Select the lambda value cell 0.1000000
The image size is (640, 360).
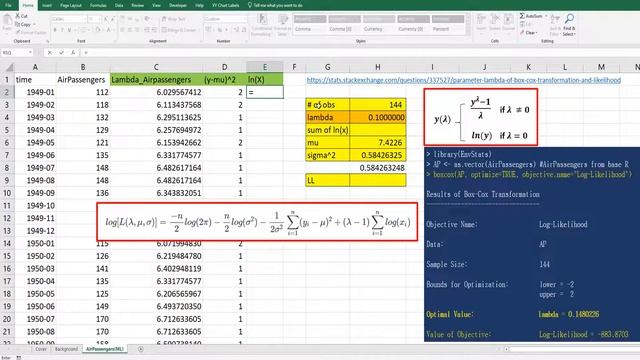[378, 117]
